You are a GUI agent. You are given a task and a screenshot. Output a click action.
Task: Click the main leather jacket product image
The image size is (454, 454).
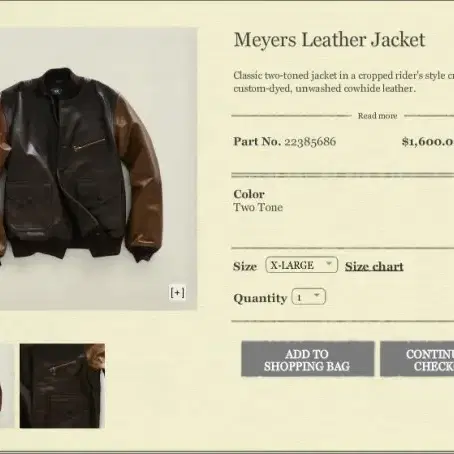pyautogui.click(x=98, y=169)
